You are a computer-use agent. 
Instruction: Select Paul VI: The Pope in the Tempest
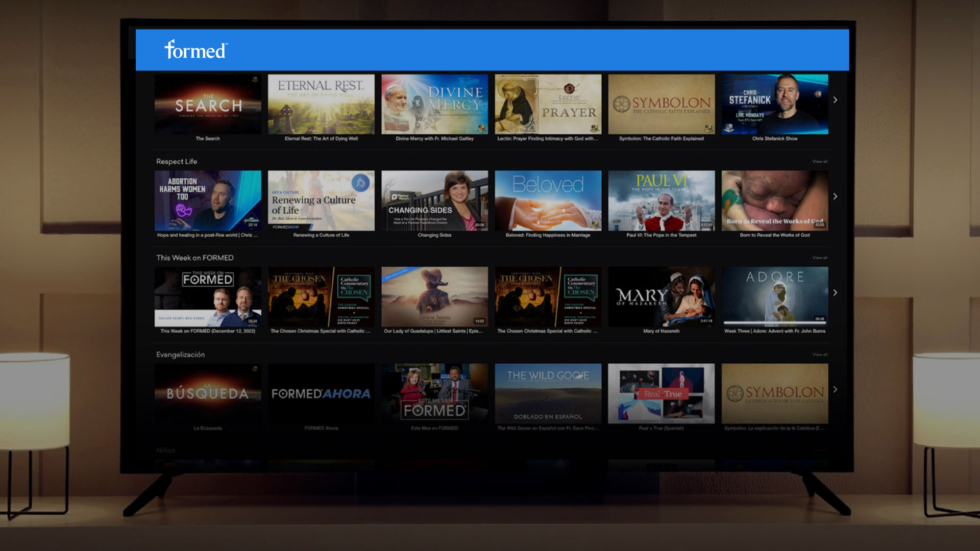click(x=661, y=201)
